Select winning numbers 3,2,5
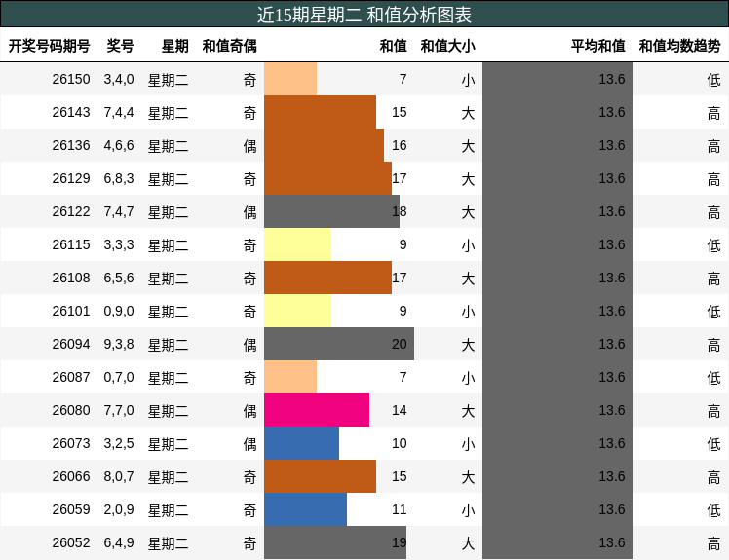729x560 pixels. pos(119,443)
